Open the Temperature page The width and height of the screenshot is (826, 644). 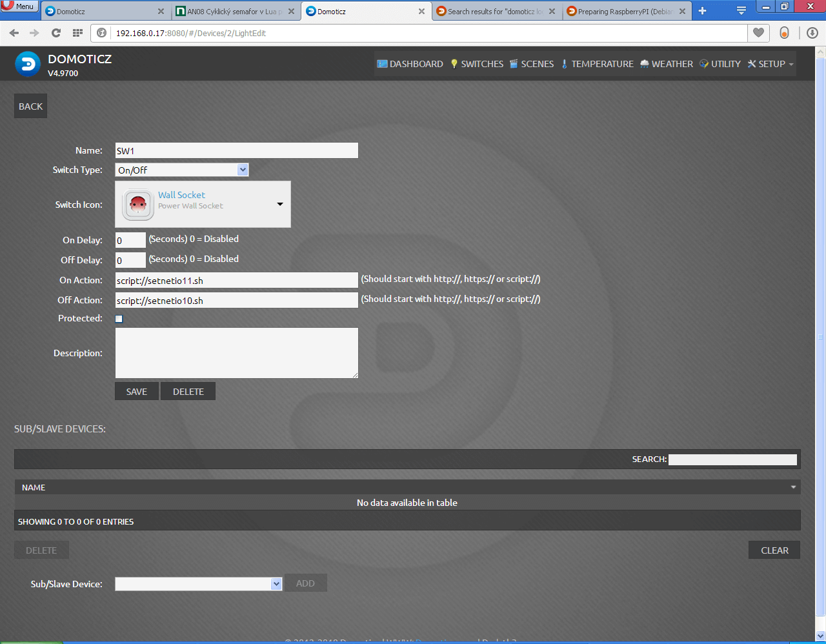point(597,64)
